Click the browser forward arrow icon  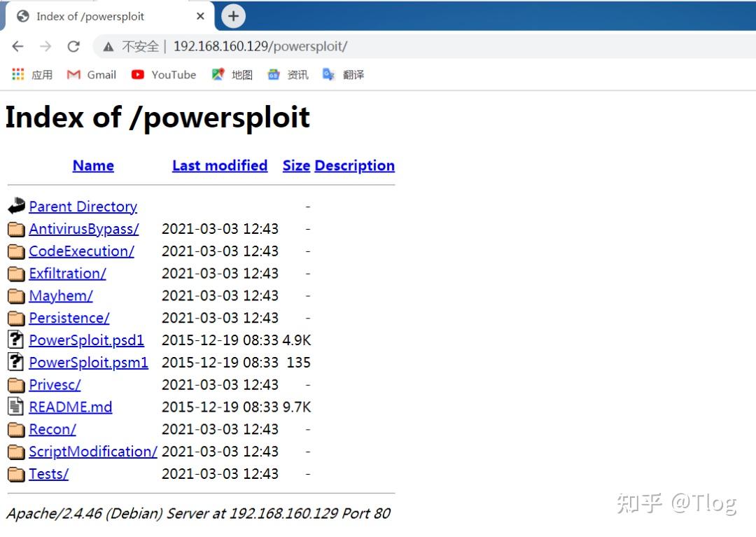tap(45, 46)
